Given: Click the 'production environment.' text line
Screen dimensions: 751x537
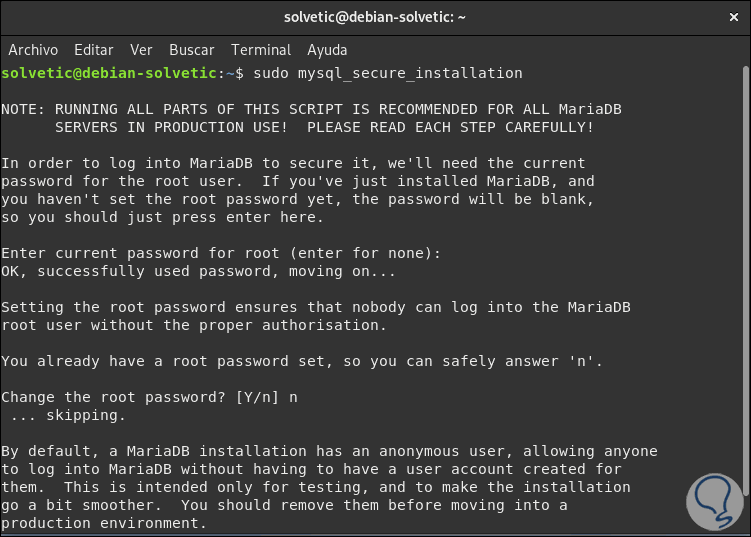Looking at the screenshot, I should pos(103,523).
